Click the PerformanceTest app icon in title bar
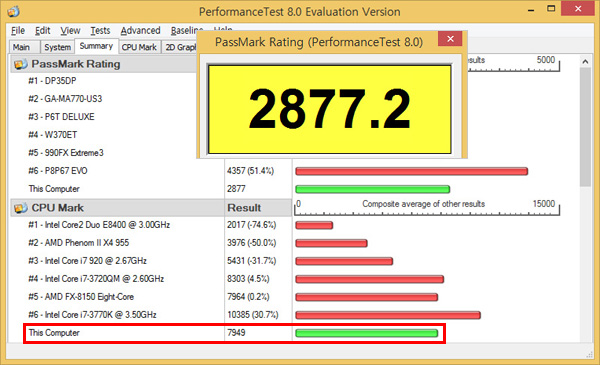Image resolution: width=600 pixels, height=365 pixels. [13, 11]
